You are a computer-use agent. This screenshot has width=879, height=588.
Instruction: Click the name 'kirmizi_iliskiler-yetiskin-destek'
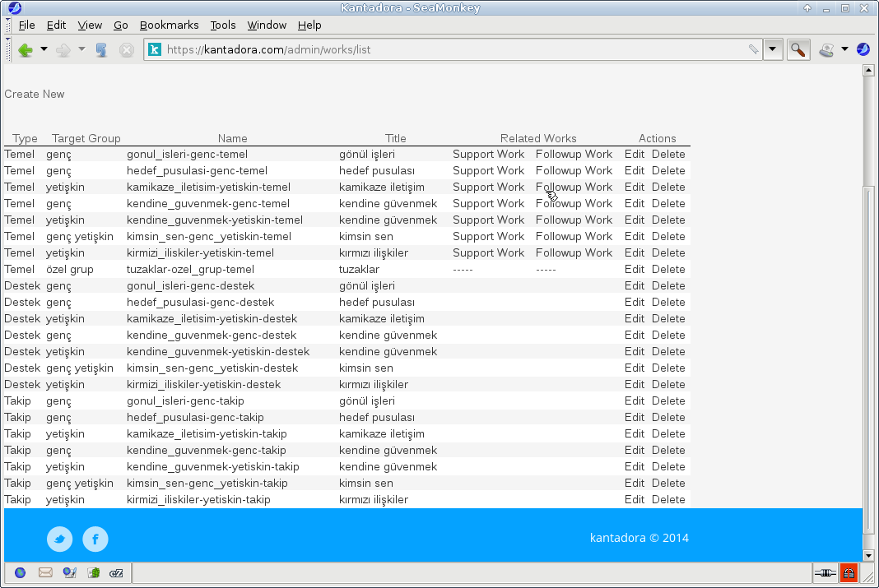point(203,384)
